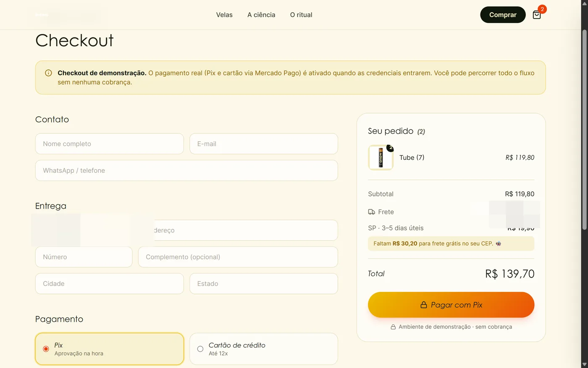
Task: Click the Entrega section heading
Action: [x=51, y=206]
